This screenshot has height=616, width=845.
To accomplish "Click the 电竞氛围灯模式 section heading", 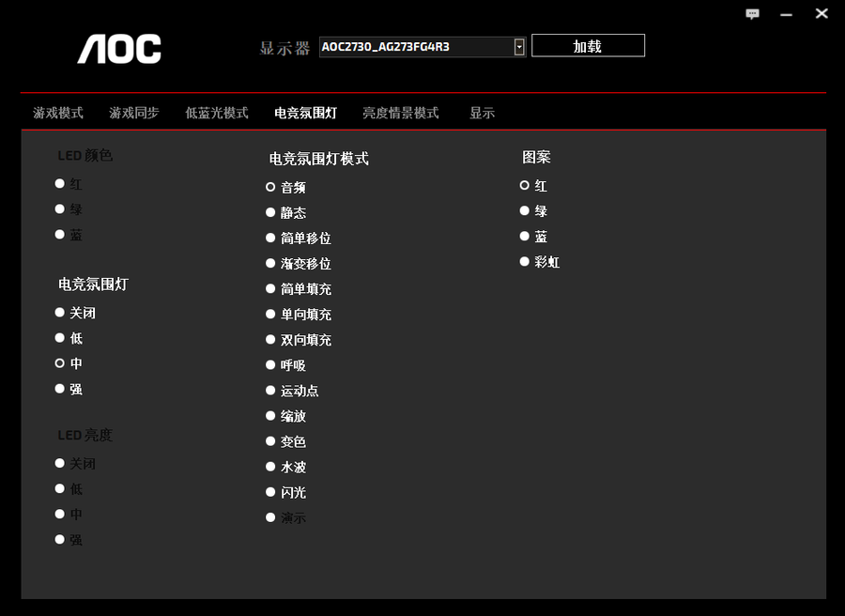I will pyautogui.click(x=319, y=159).
